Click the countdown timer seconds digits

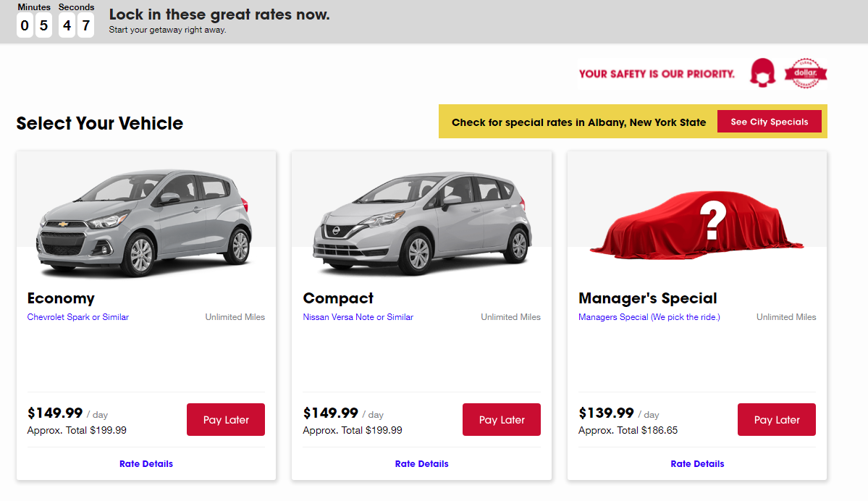[76, 26]
